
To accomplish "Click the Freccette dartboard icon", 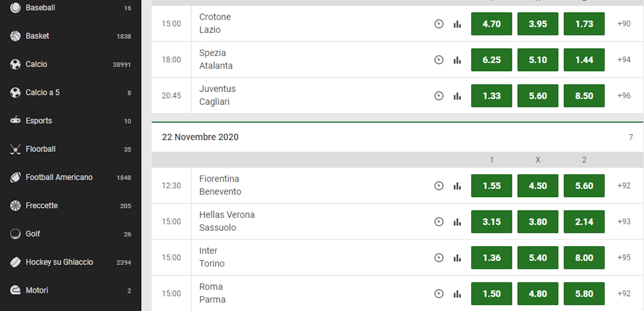I will pyautogui.click(x=15, y=206).
